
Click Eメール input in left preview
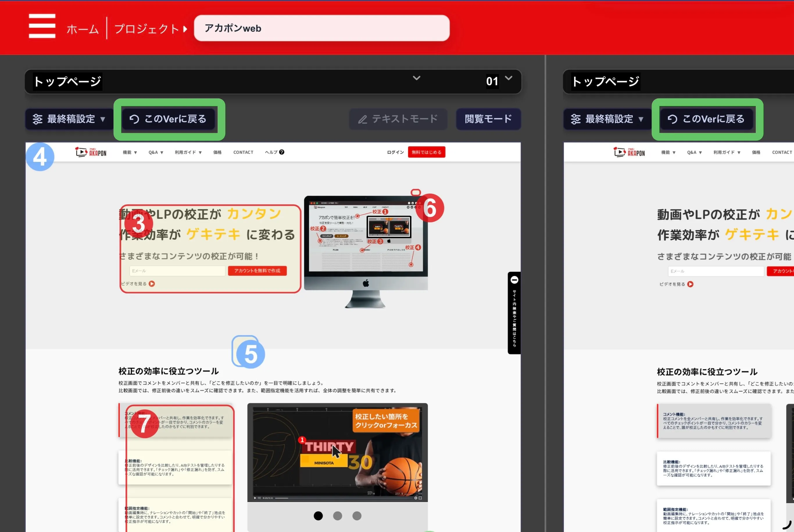[177, 271]
